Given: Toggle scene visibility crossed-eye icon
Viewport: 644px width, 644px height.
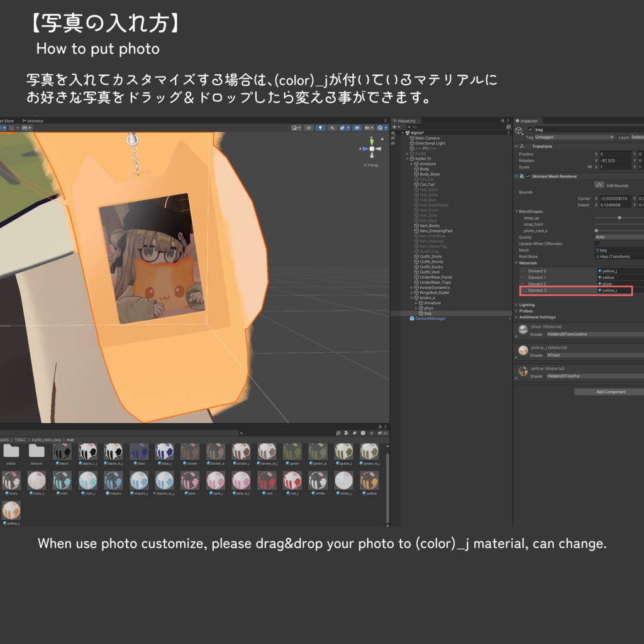Looking at the screenshot, I should [357, 128].
